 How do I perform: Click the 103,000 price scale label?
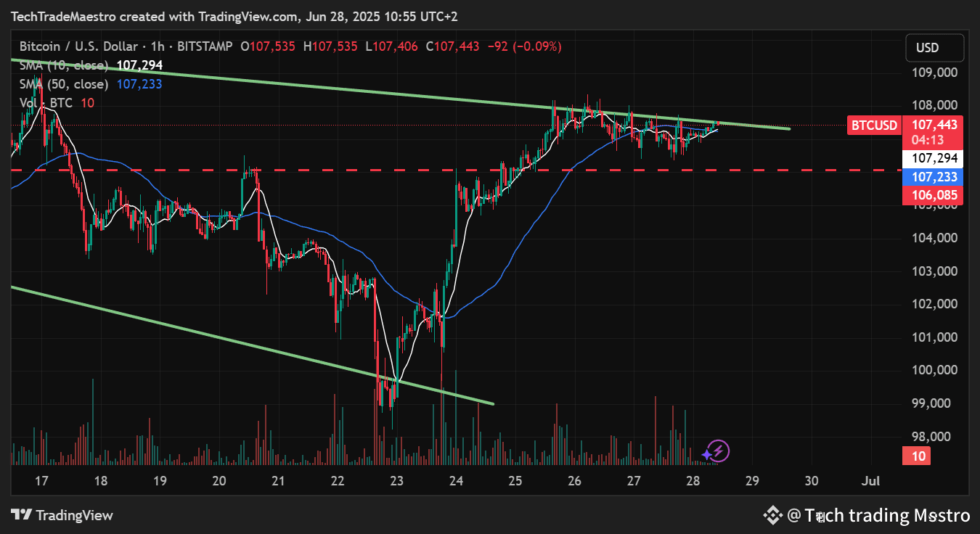tap(934, 271)
